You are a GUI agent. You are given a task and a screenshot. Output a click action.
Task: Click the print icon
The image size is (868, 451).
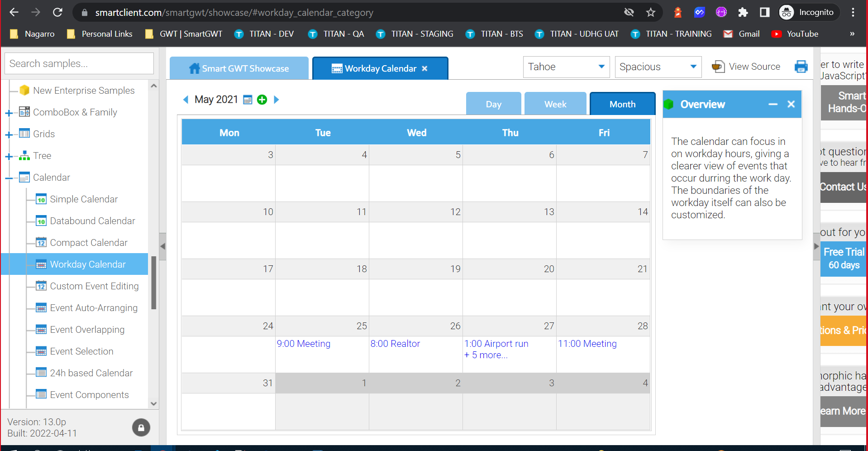pyautogui.click(x=801, y=67)
